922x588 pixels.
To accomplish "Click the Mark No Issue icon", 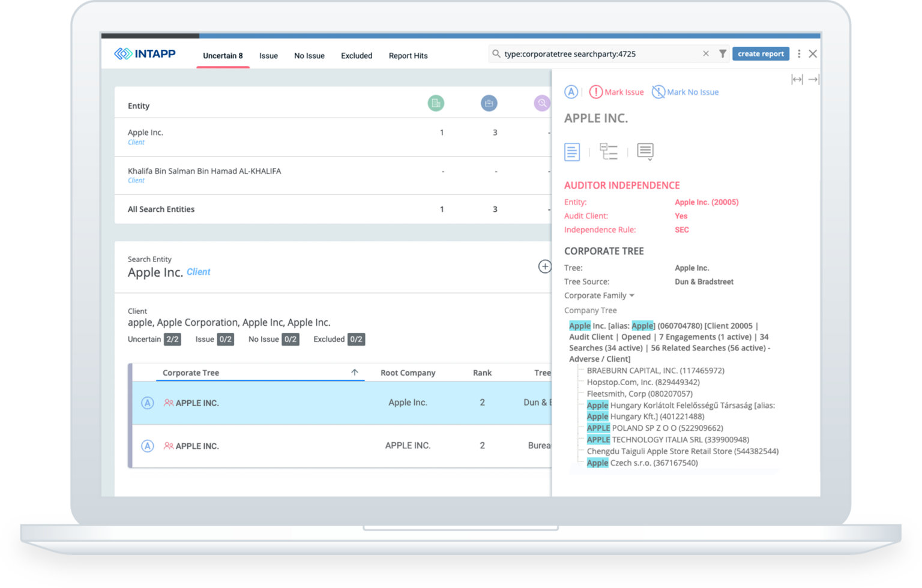I will (x=658, y=92).
